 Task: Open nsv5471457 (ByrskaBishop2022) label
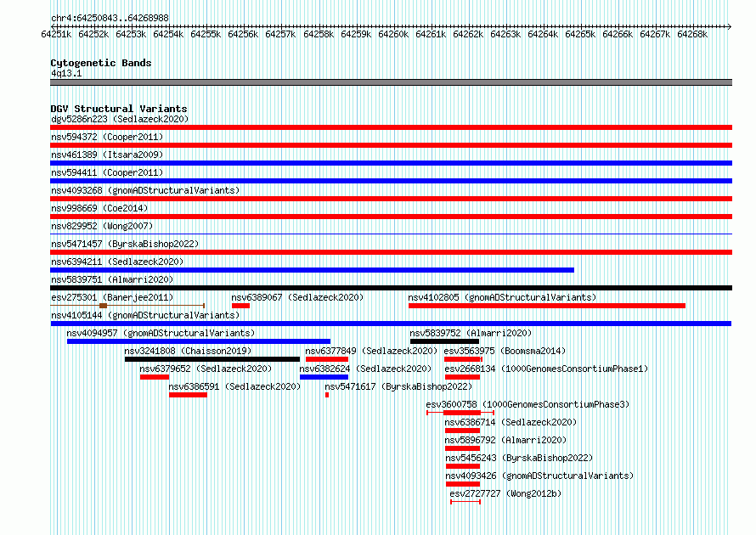[x=125, y=244]
